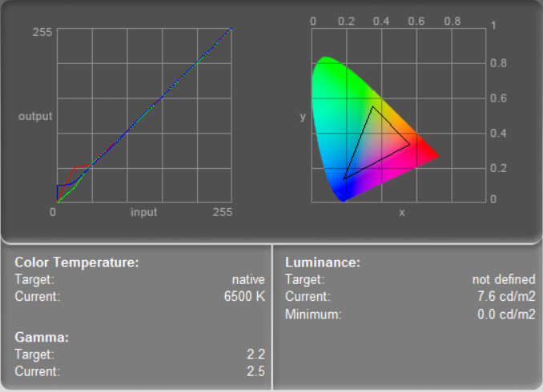Click the Gamma current value 2.5
The height and width of the screenshot is (392, 543).
tap(256, 371)
